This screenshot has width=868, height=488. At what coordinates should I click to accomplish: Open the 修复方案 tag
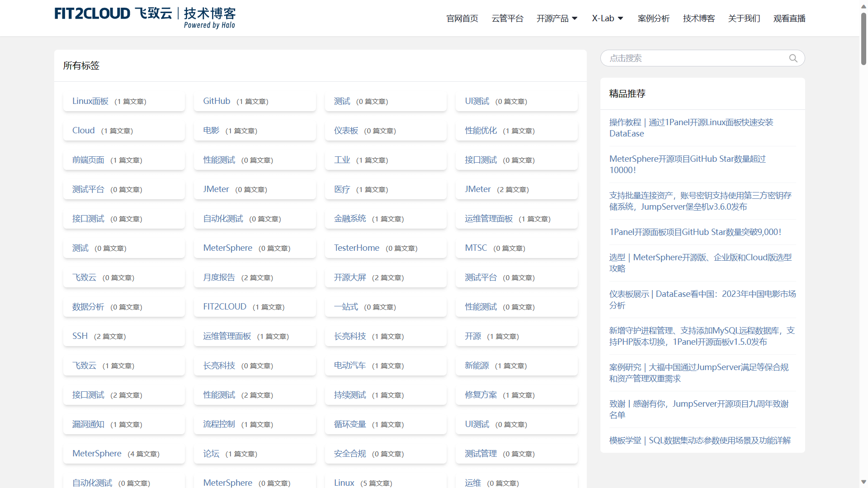pyautogui.click(x=481, y=395)
